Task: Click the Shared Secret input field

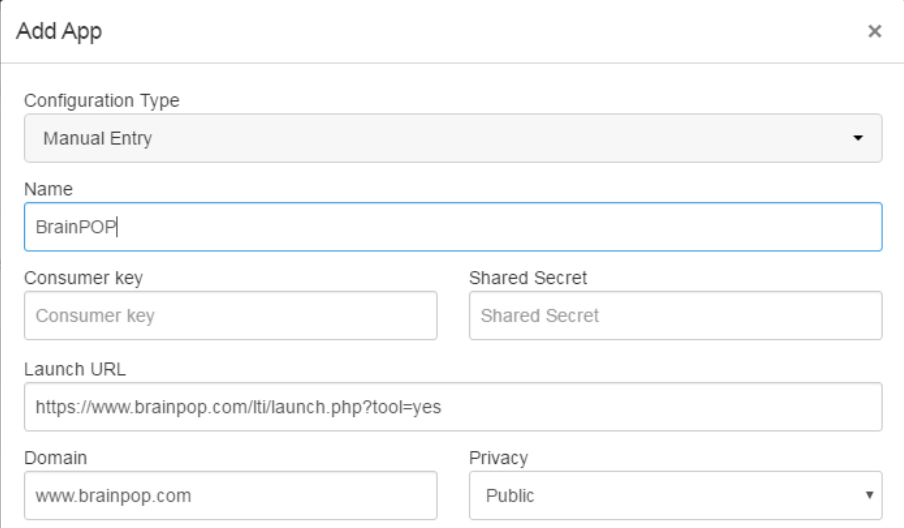Action: [676, 315]
